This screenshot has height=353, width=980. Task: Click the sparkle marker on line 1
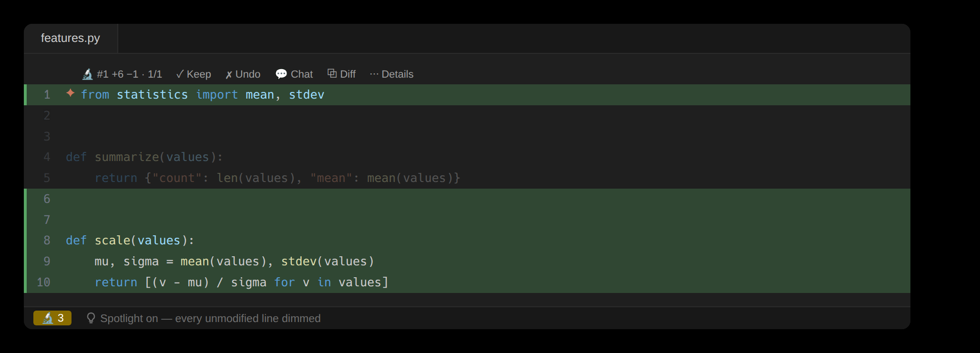71,93
